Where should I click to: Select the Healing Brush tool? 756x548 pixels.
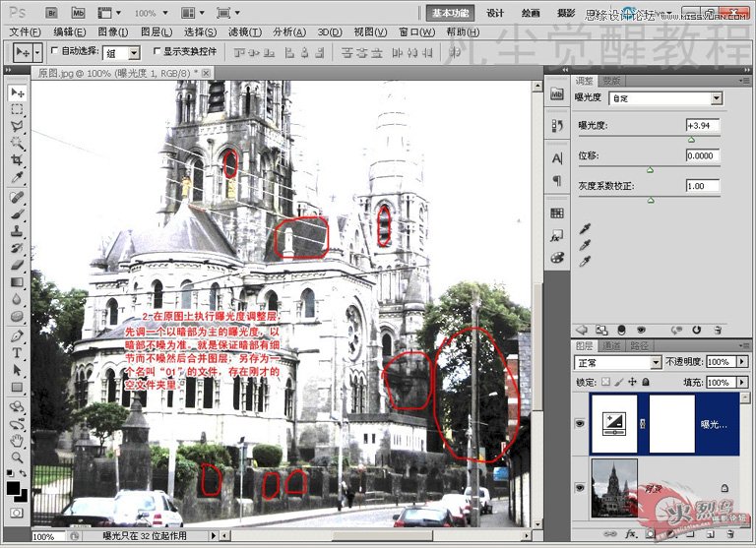18,197
